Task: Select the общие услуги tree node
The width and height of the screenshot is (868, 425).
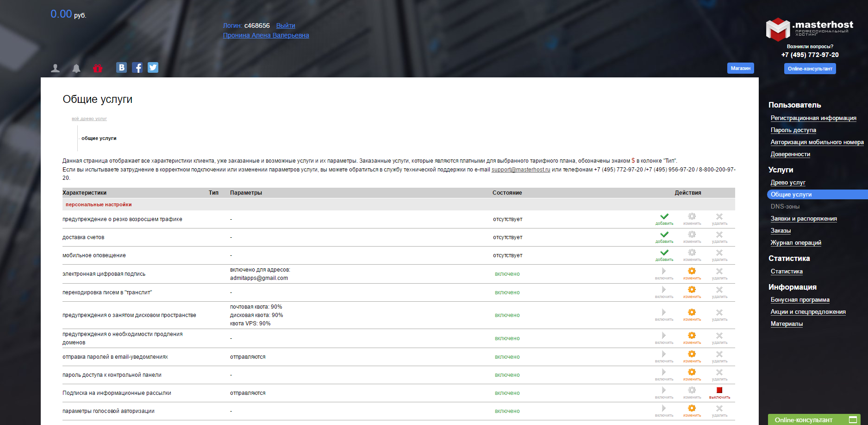Action: click(99, 138)
